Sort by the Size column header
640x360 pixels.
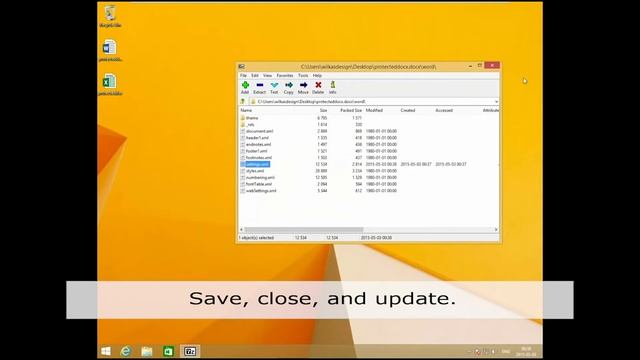coord(323,111)
